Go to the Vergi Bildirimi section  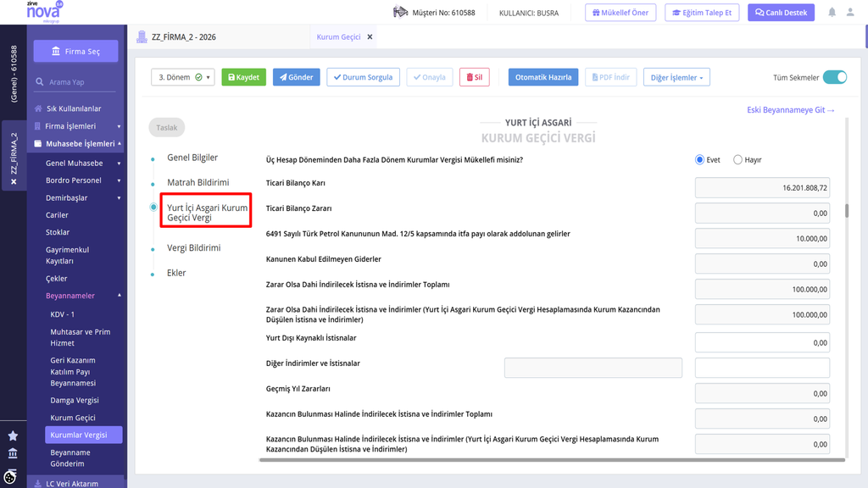(194, 248)
